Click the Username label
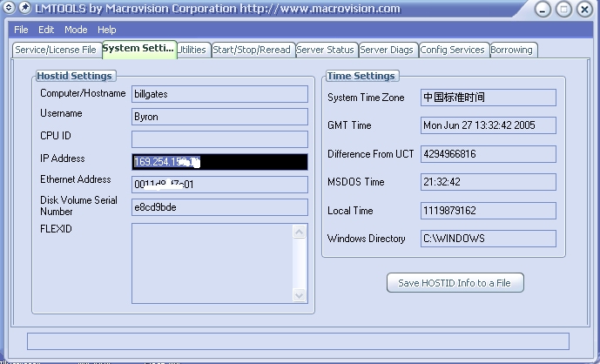 pyautogui.click(x=61, y=113)
